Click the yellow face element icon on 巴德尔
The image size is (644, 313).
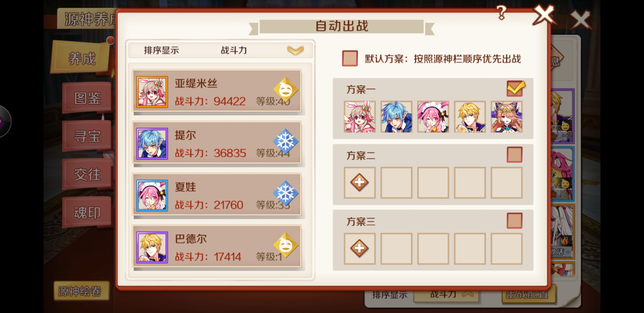tap(285, 245)
